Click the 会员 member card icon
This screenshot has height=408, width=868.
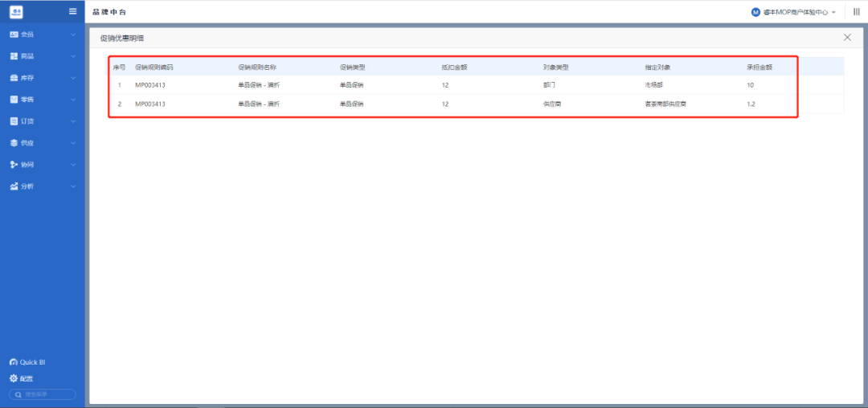(14, 35)
